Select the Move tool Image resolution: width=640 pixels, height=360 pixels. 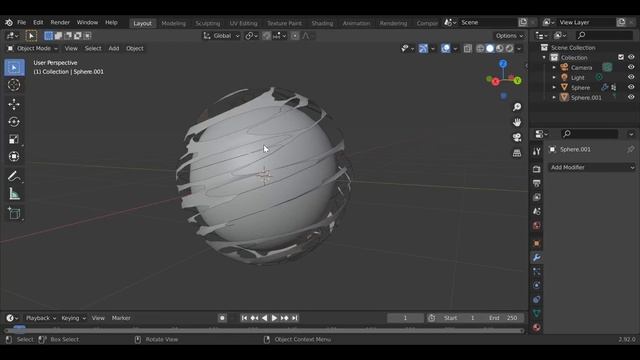click(14, 104)
